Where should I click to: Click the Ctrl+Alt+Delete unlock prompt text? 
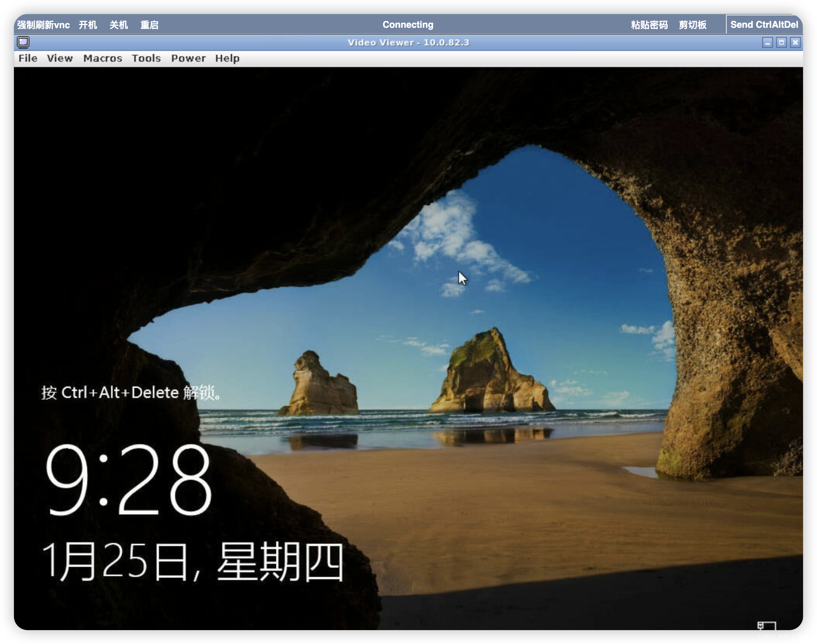click(x=131, y=393)
